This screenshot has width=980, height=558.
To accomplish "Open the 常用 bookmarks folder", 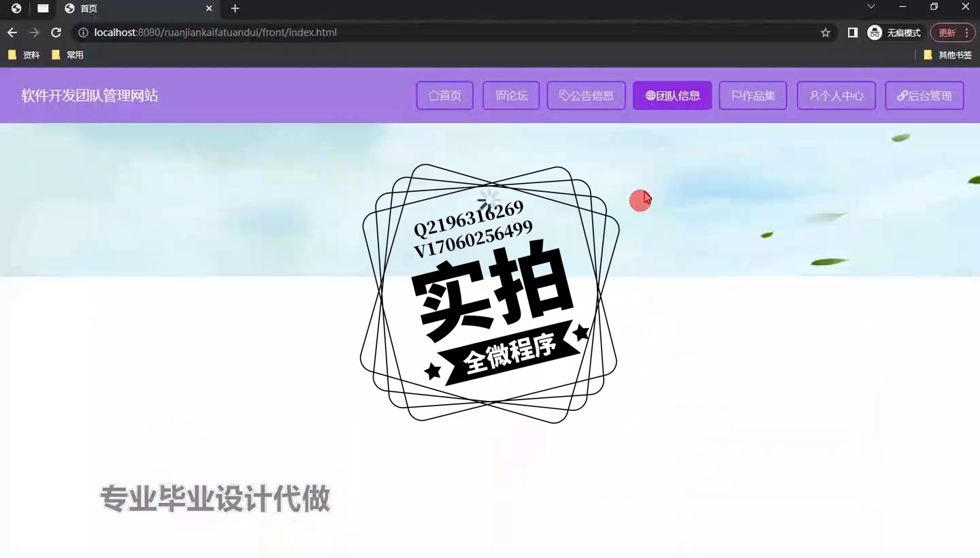I will [x=67, y=55].
